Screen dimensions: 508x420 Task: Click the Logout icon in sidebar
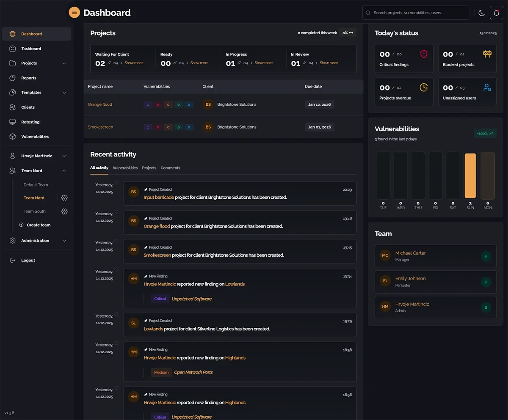coord(13,261)
